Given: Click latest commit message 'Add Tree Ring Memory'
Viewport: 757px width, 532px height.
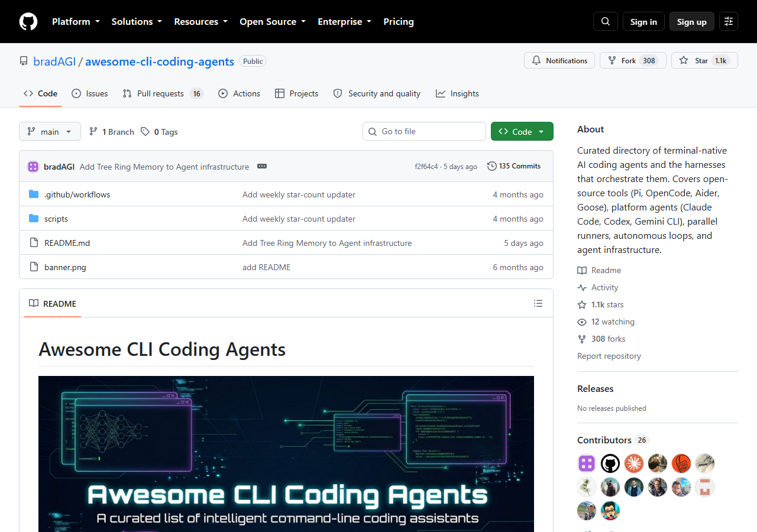Looking at the screenshot, I should click(x=164, y=167).
